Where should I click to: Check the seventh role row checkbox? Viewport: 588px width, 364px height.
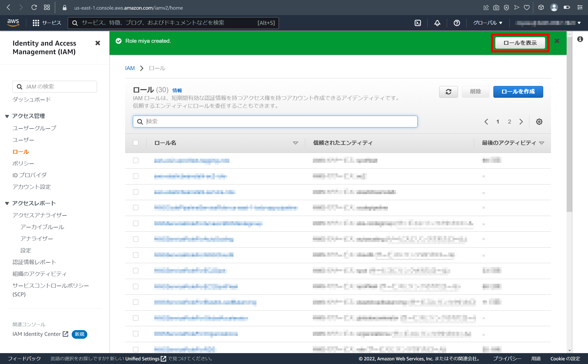[136, 255]
